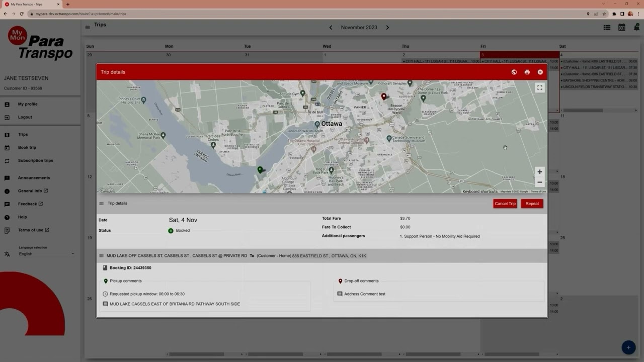Click the green pickup marker on map
The height and width of the screenshot is (362, 644).
click(x=260, y=170)
